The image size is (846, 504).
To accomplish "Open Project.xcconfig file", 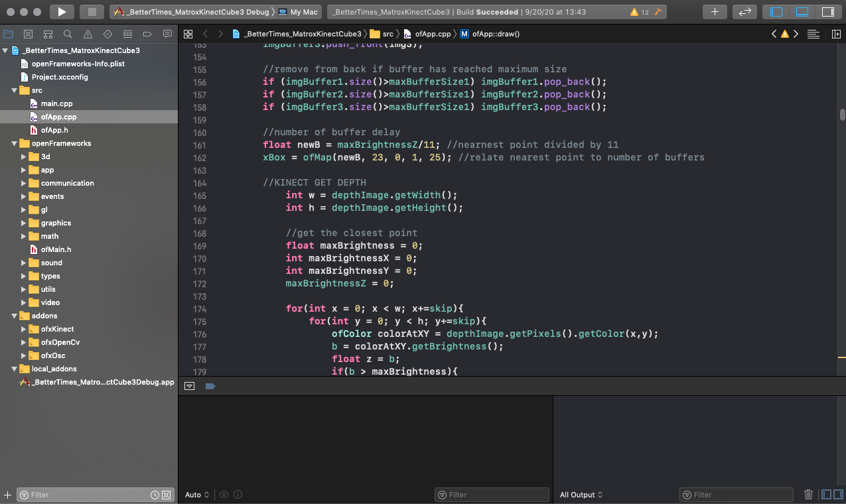I will point(60,77).
